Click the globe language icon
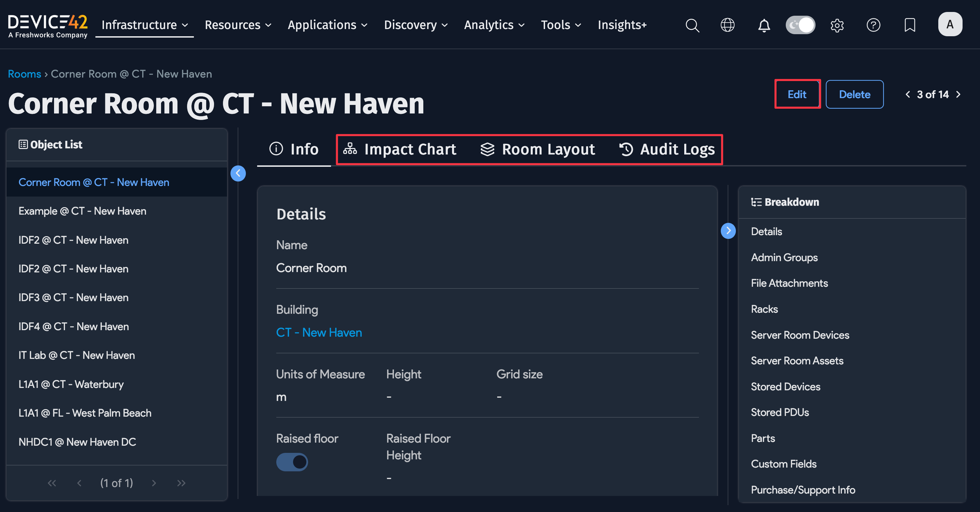 pos(727,25)
